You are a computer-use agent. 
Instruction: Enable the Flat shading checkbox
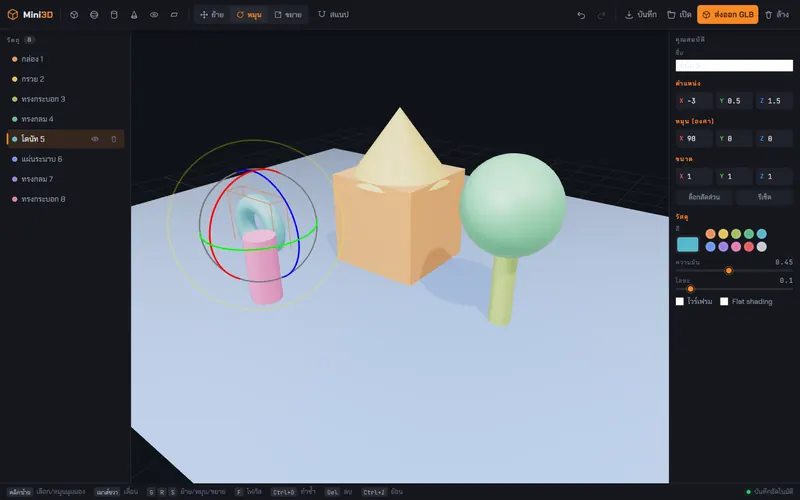pyautogui.click(x=724, y=302)
